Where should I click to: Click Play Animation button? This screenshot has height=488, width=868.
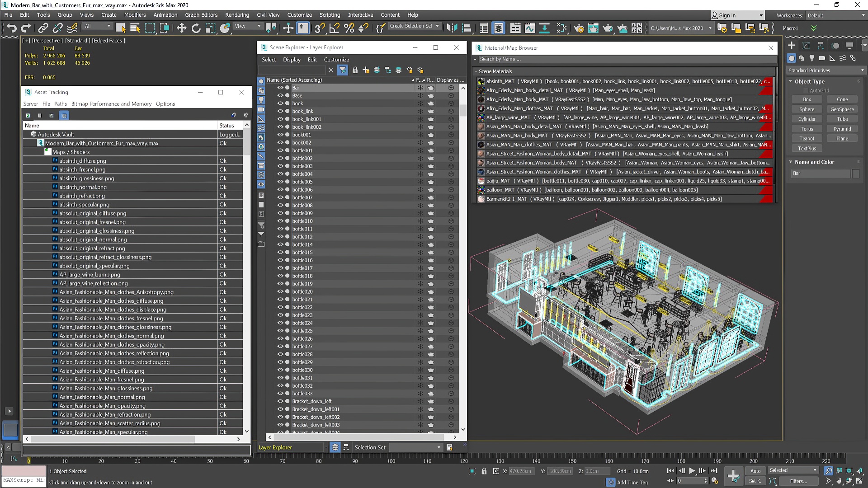tap(692, 471)
